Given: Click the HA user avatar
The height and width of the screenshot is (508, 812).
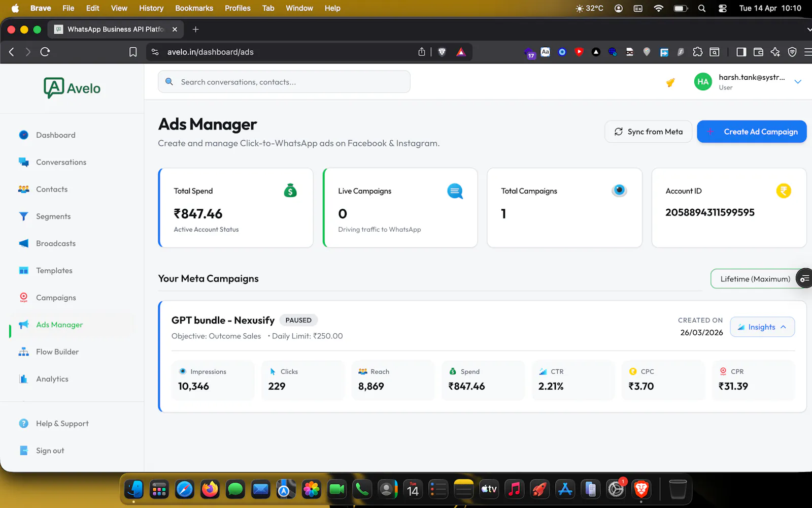Looking at the screenshot, I should pyautogui.click(x=703, y=82).
